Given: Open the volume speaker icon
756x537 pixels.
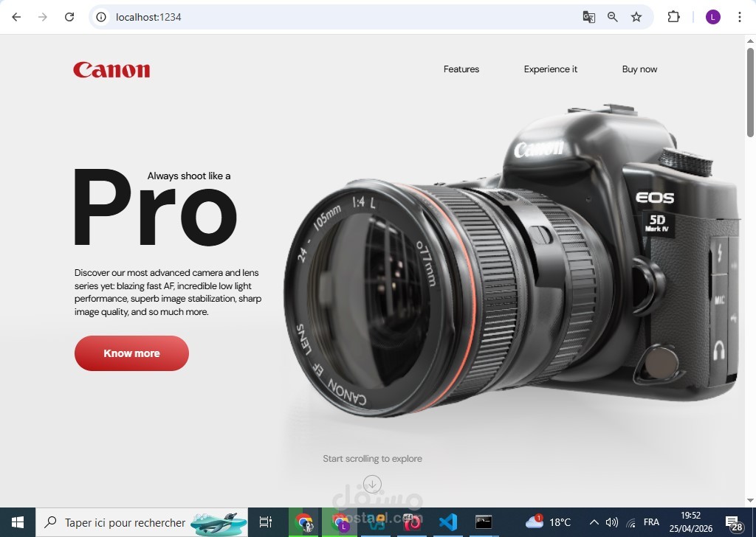Looking at the screenshot, I should pyautogui.click(x=612, y=522).
